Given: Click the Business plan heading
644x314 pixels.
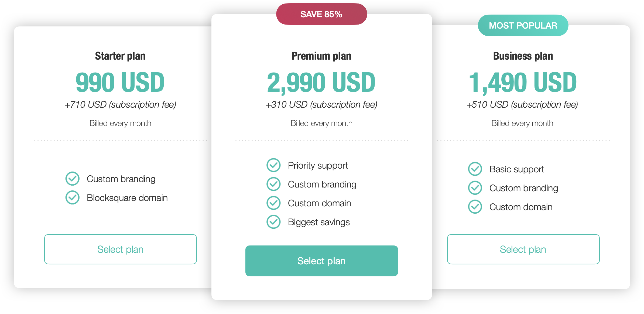Looking at the screenshot, I should [x=523, y=56].
